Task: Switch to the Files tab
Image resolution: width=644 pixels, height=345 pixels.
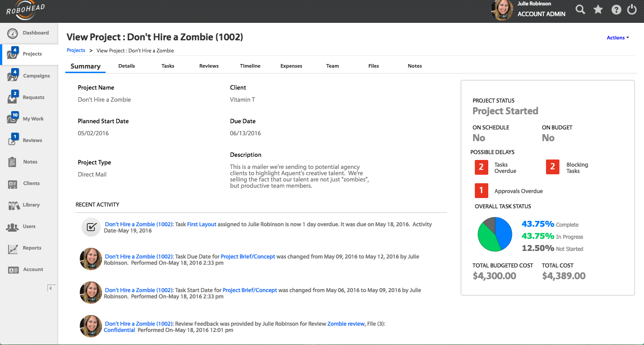Action: (x=374, y=66)
